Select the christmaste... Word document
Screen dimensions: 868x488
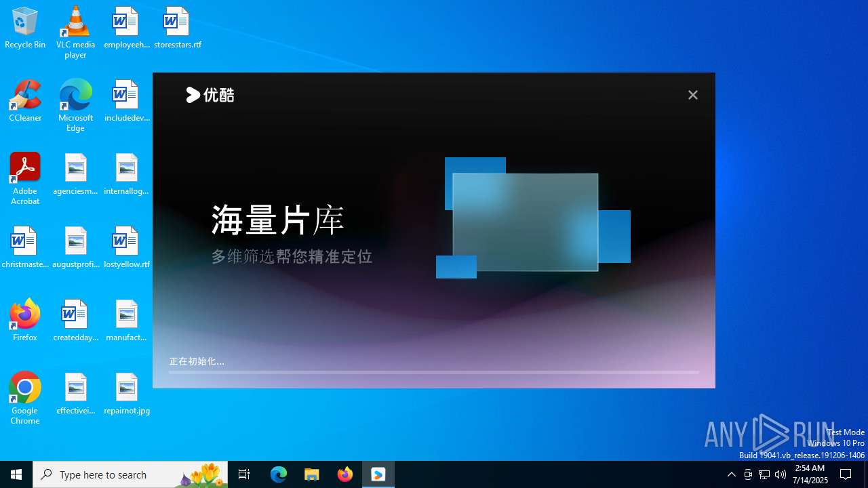point(25,247)
